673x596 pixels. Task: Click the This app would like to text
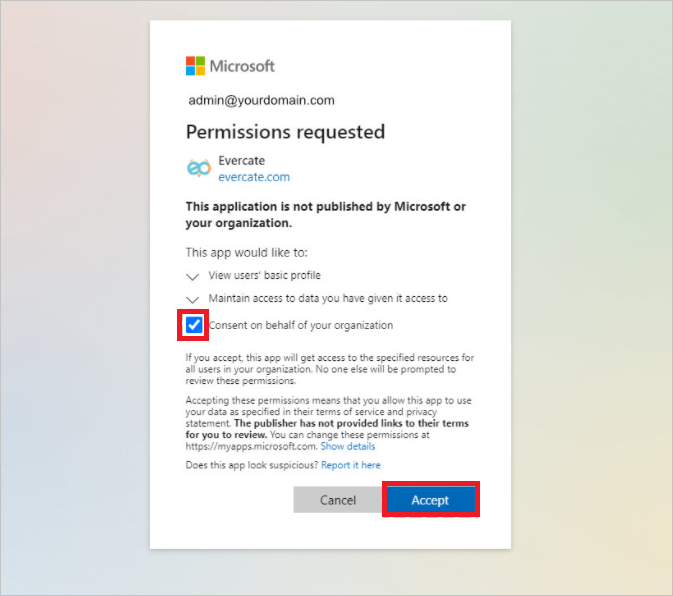(x=246, y=252)
